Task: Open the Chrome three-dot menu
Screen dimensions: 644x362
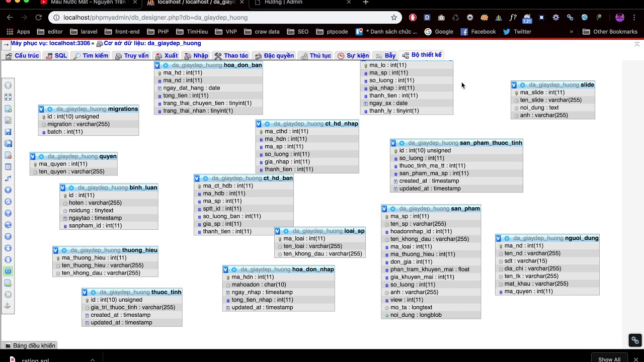Action: (x=634, y=18)
